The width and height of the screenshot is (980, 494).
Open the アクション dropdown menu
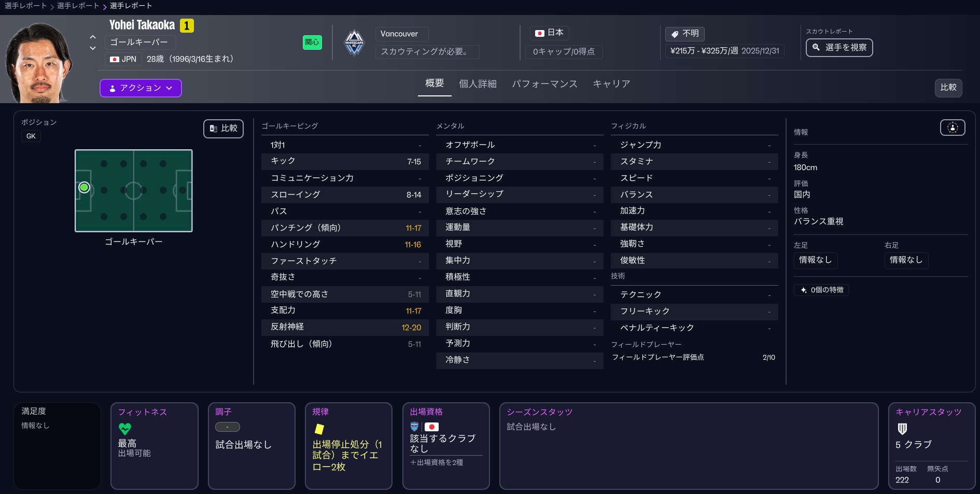click(x=141, y=88)
